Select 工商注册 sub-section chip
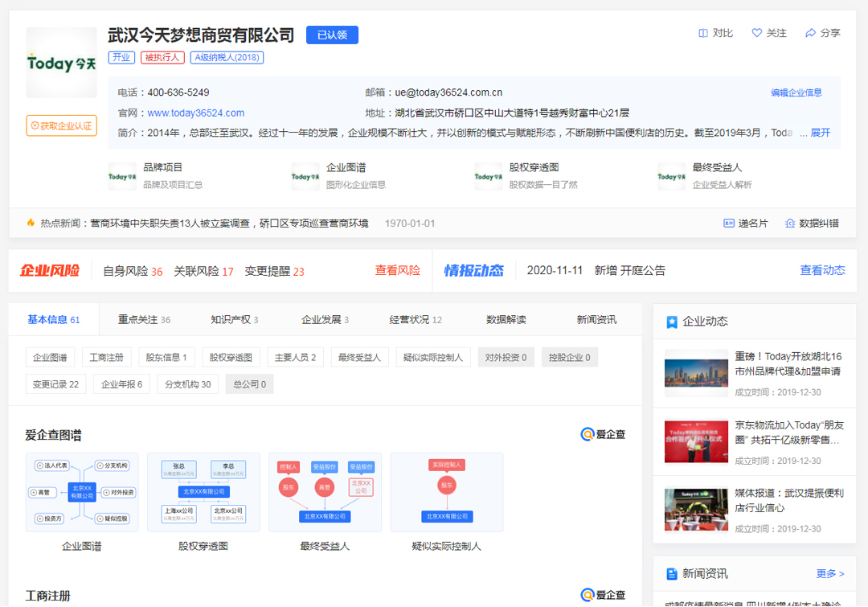Viewport: 868px width, 607px height. [x=106, y=357]
